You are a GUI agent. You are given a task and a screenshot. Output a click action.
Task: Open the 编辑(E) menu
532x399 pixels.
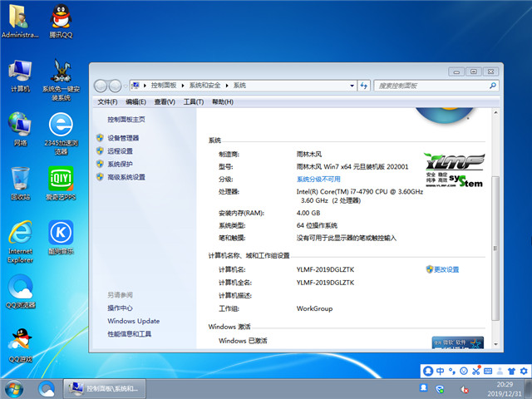pyautogui.click(x=135, y=102)
